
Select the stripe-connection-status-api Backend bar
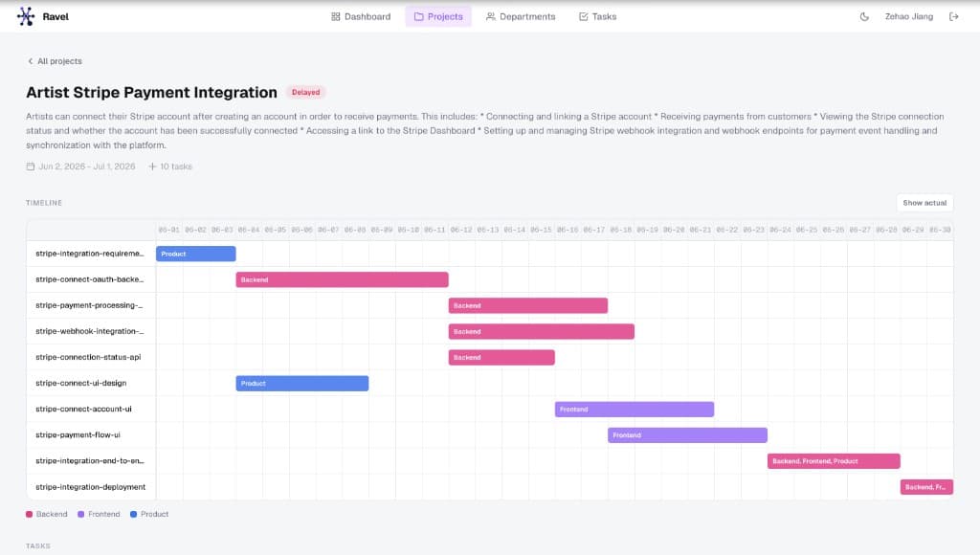coord(501,358)
